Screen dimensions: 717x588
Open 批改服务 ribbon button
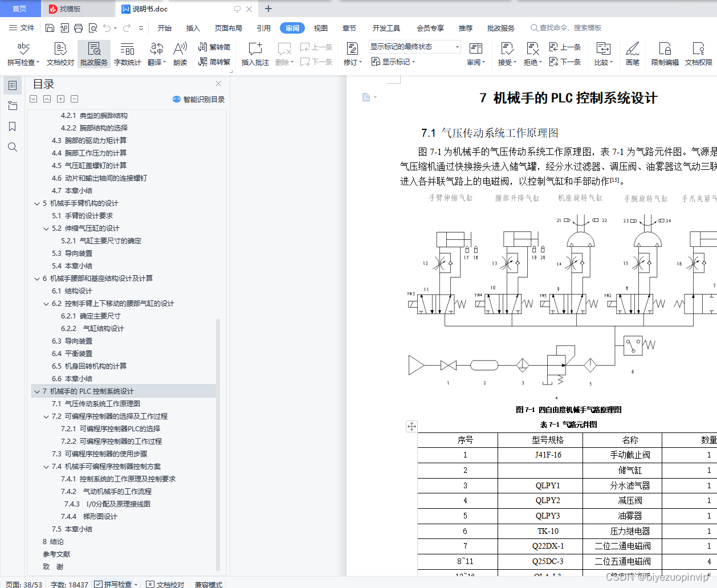pos(94,54)
